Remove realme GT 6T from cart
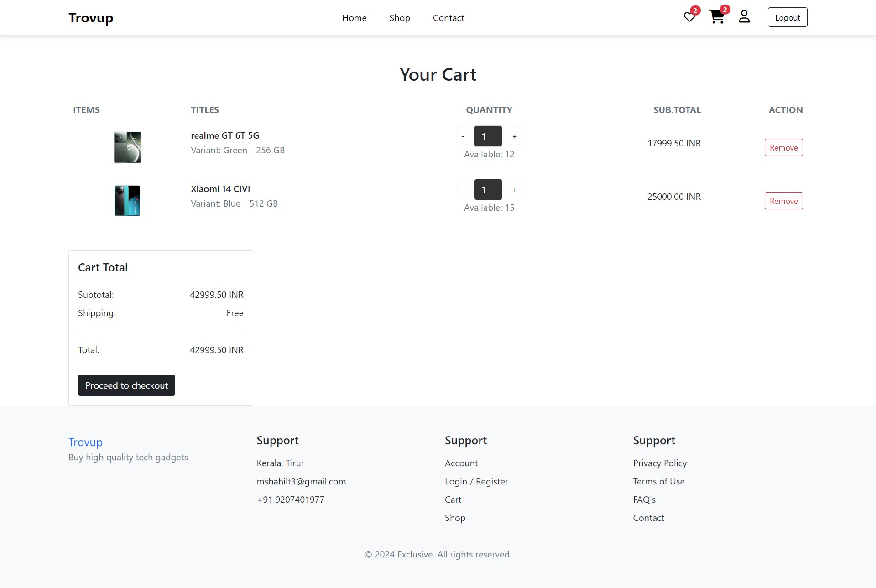This screenshot has height=588, width=876. [x=783, y=147]
